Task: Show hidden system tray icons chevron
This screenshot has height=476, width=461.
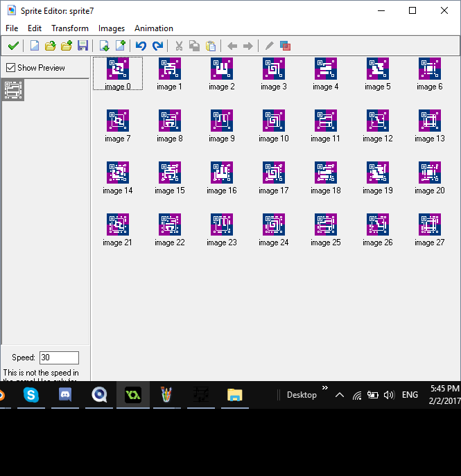Action: tap(340, 395)
